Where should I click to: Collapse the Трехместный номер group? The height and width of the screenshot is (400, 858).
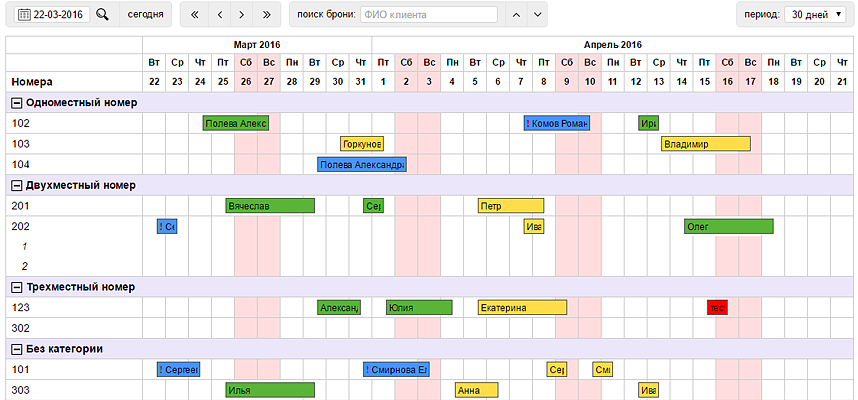16,287
